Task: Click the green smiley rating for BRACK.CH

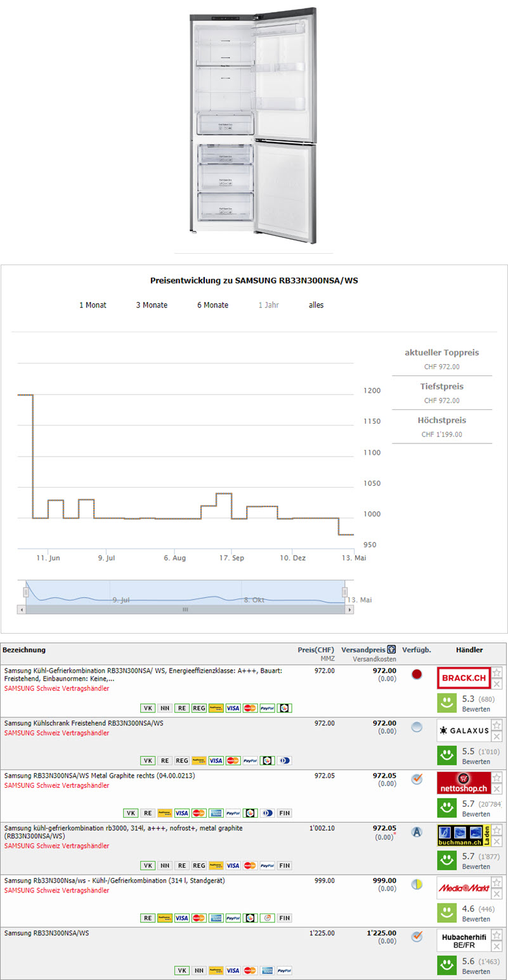Action: pyautogui.click(x=448, y=703)
